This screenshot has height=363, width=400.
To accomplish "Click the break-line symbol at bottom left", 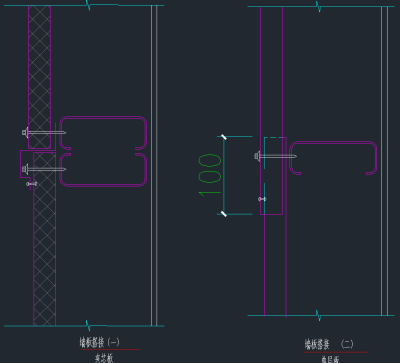I will [88, 326].
